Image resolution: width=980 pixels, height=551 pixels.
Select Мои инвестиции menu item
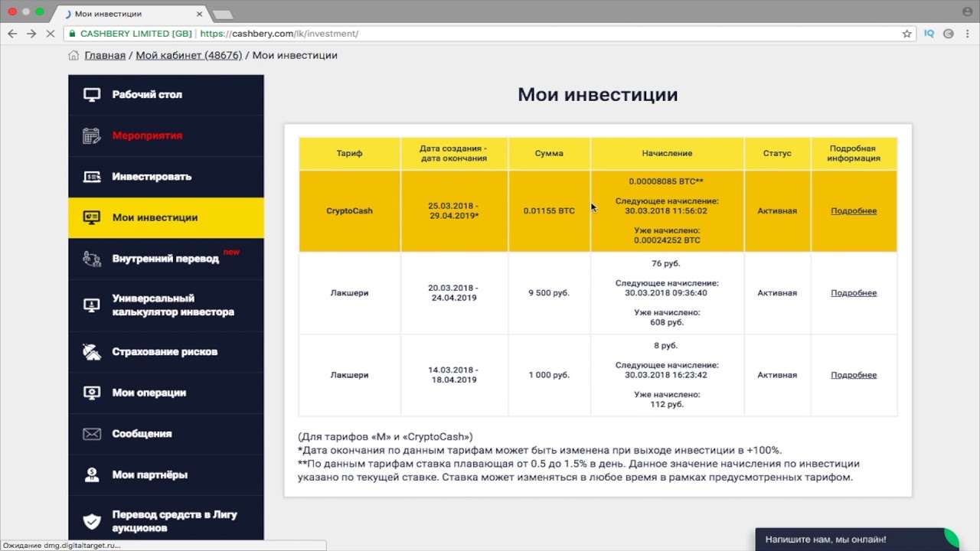tap(166, 217)
